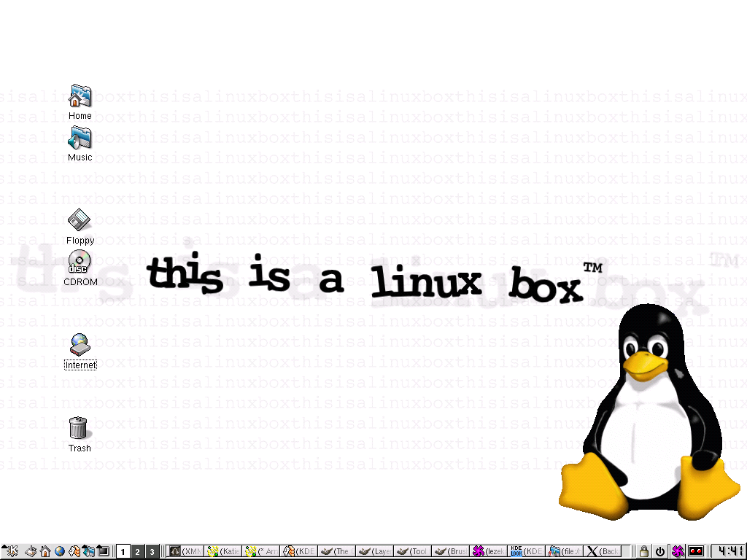The height and width of the screenshot is (560, 747).
Task: Activate the GIMP Brush taskbar entry
Action: [x=451, y=551]
